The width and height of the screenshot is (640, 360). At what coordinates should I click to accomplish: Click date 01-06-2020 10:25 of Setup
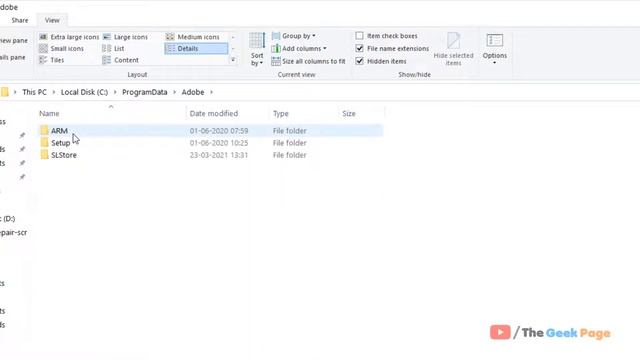pos(219,143)
